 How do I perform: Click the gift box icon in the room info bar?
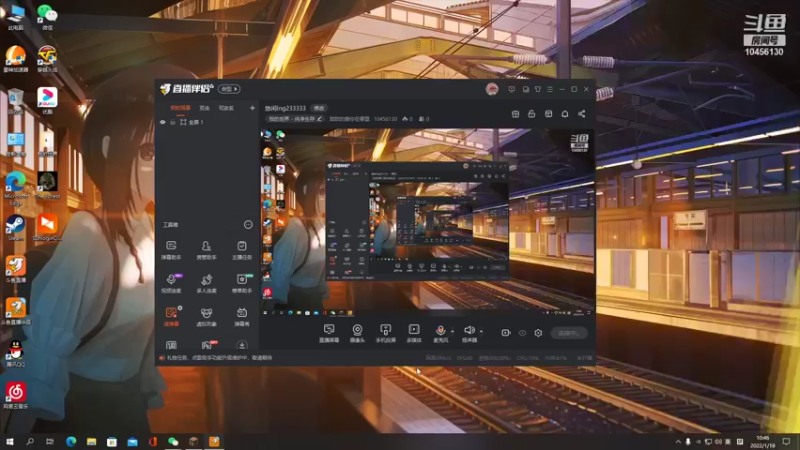pos(515,114)
